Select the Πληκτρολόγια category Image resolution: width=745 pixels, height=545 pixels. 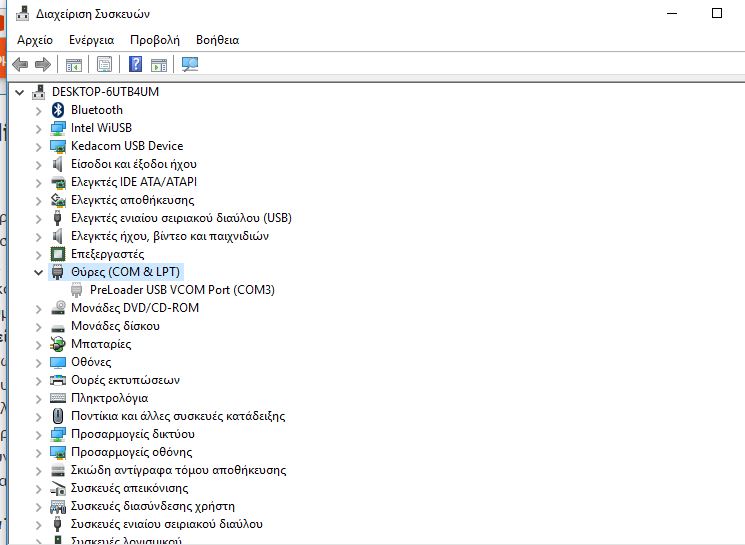(109, 398)
